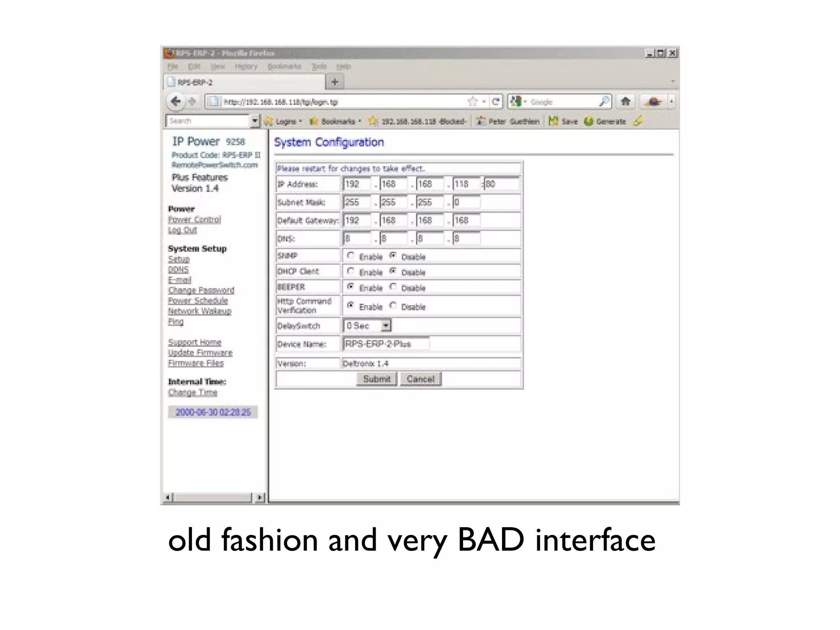Open the Bookmarks toolbar dropdown
The height and width of the screenshot is (630, 840).
(360, 121)
